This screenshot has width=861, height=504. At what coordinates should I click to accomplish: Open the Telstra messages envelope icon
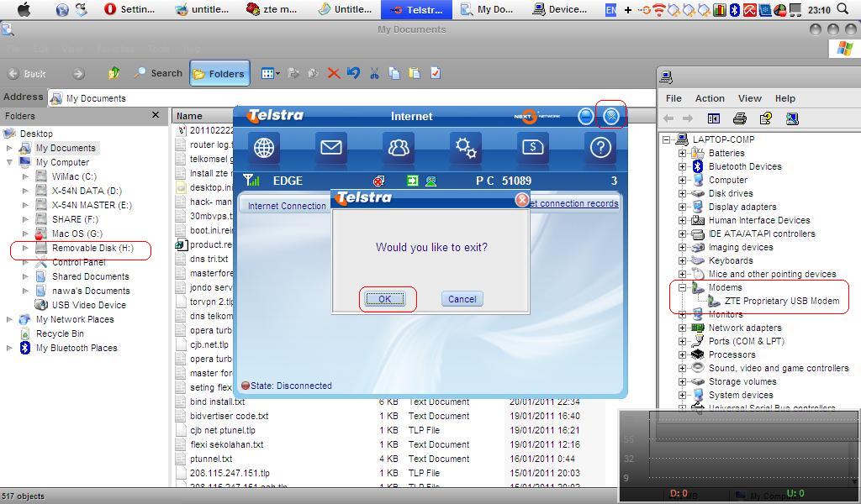[331, 148]
